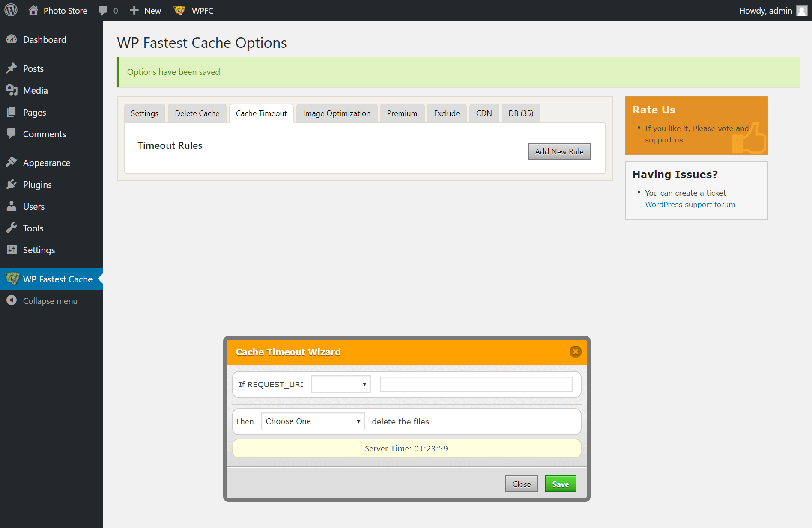
Task: Click the Comments speech bubble sidebar icon
Action: (x=12, y=134)
